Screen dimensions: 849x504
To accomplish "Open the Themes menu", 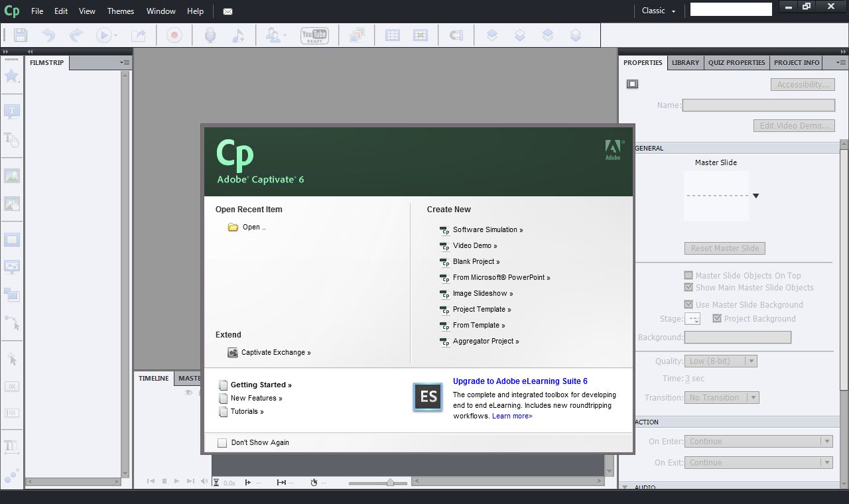I will [x=121, y=11].
